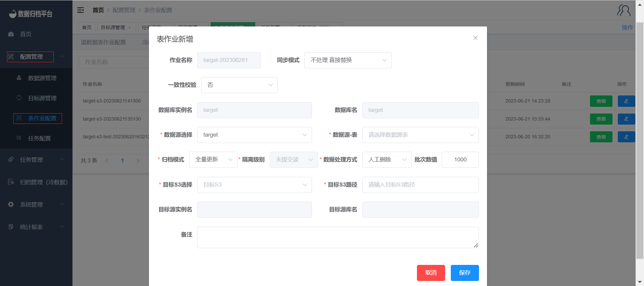This screenshot has width=644, height=286.
Task: Click the 归档管理 document icon
Action: [11, 182]
